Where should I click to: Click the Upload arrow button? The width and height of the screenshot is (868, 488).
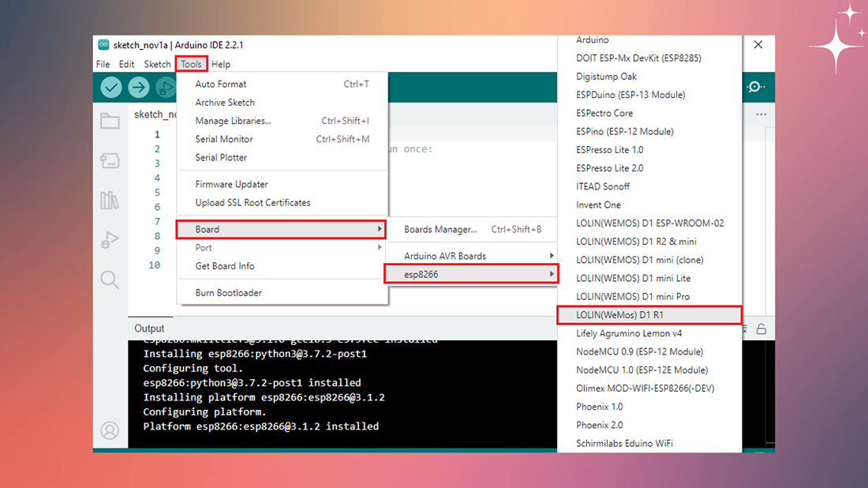138,87
